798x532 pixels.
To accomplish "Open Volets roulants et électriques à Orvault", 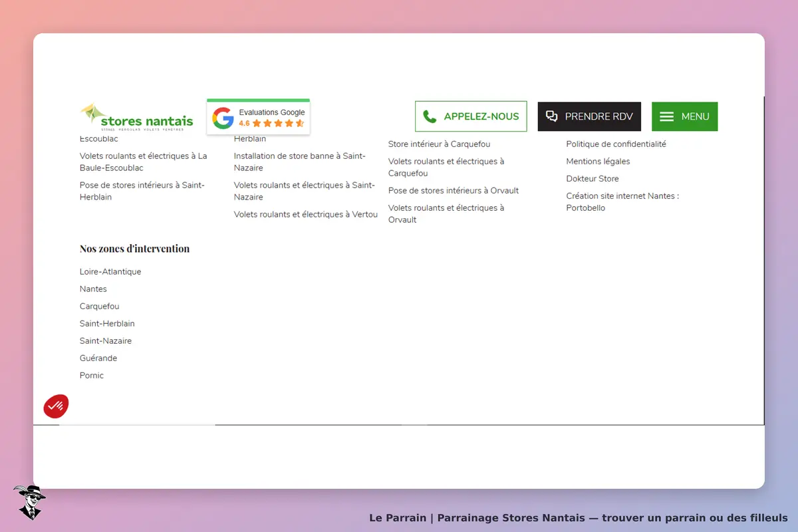I will point(446,214).
